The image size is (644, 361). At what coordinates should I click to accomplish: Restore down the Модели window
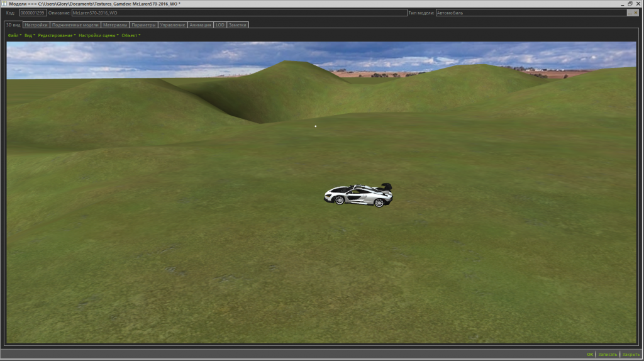(630, 4)
